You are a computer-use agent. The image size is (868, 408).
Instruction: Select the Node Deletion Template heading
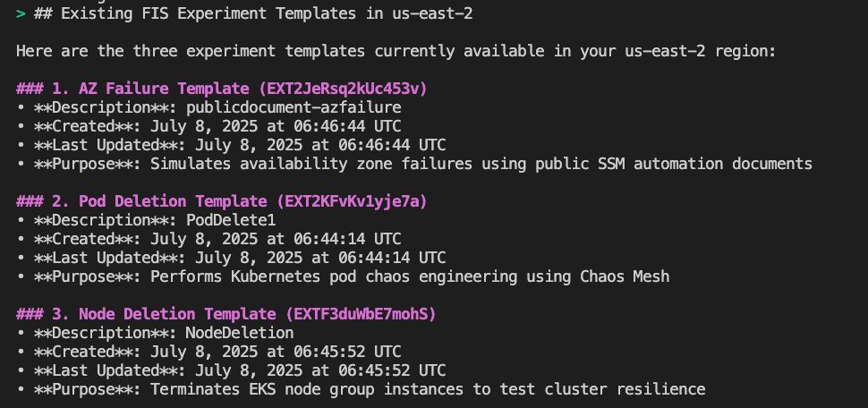(226, 314)
